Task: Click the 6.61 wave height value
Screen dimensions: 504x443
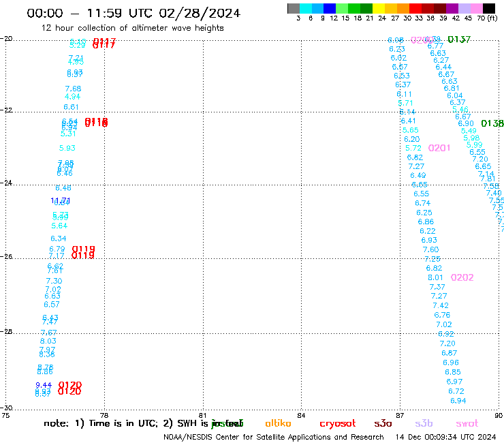Action: pos(71,107)
